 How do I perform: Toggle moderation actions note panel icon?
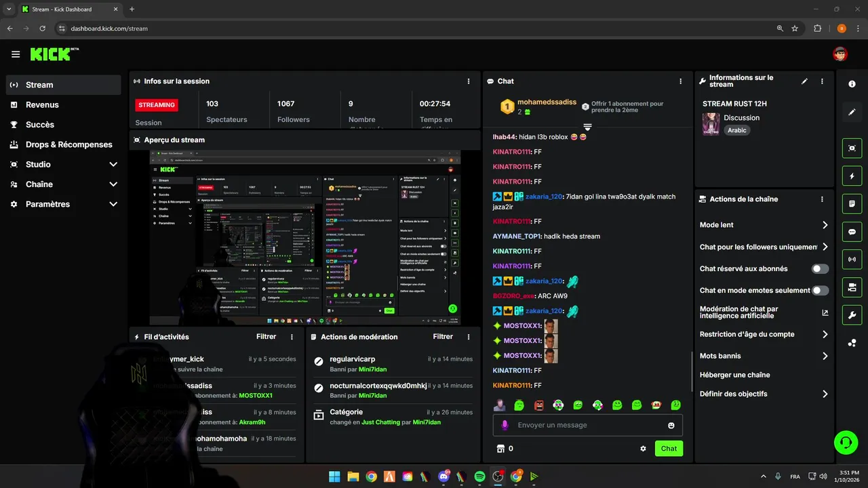click(x=852, y=204)
